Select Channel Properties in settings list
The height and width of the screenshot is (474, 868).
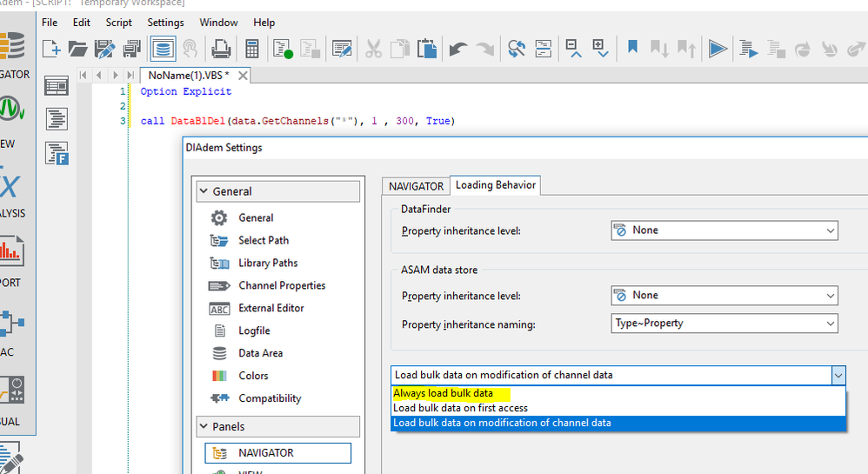[281, 285]
